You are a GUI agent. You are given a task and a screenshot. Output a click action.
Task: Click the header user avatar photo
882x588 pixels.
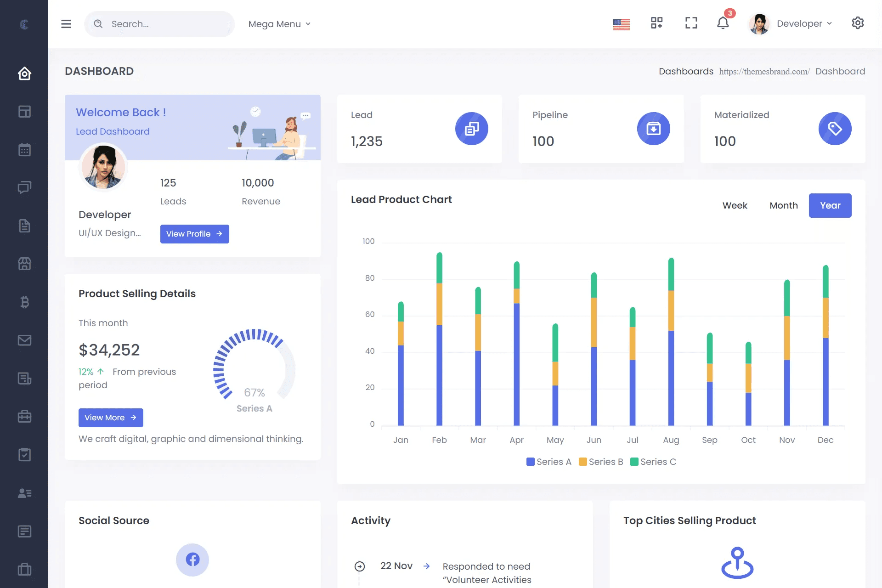click(759, 23)
